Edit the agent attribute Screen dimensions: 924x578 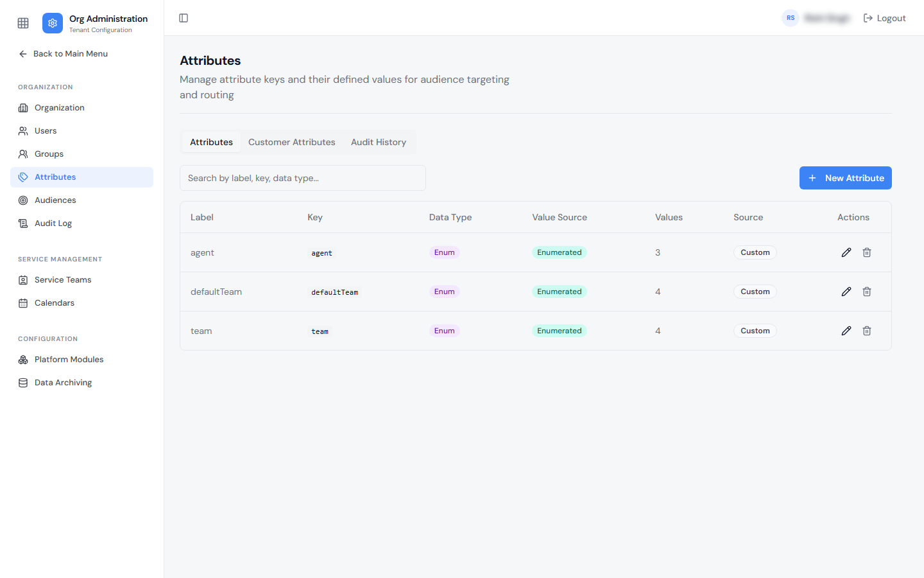click(846, 252)
